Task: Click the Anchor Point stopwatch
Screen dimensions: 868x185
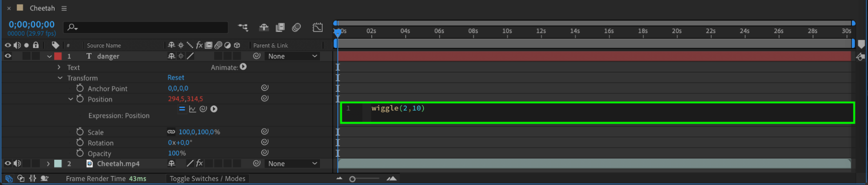Action: [x=80, y=88]
